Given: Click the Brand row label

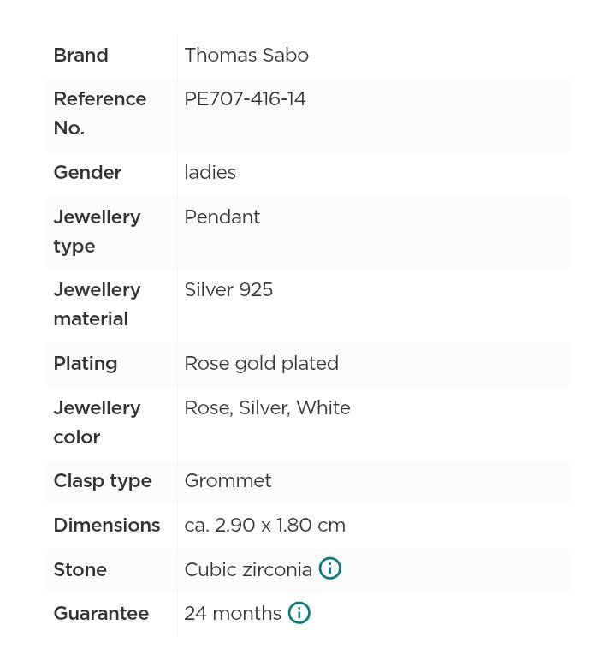Looking at the screenshot, I should (x=80, y=55).
